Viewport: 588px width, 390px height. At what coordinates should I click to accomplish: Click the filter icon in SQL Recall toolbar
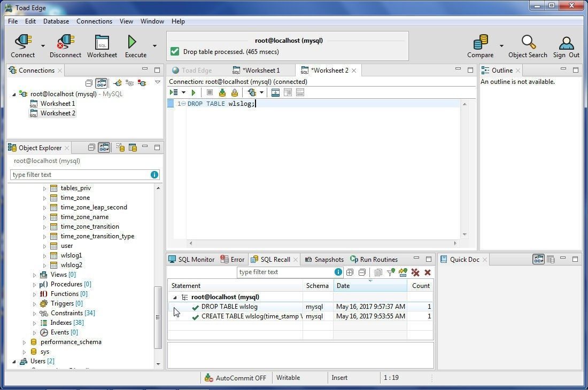391,272
